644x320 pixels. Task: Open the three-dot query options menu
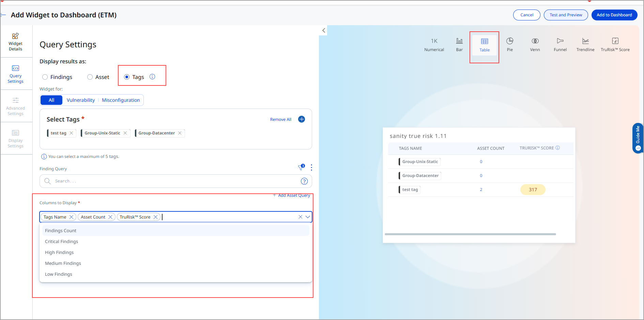pyautogui.click(x=311, y=167)
